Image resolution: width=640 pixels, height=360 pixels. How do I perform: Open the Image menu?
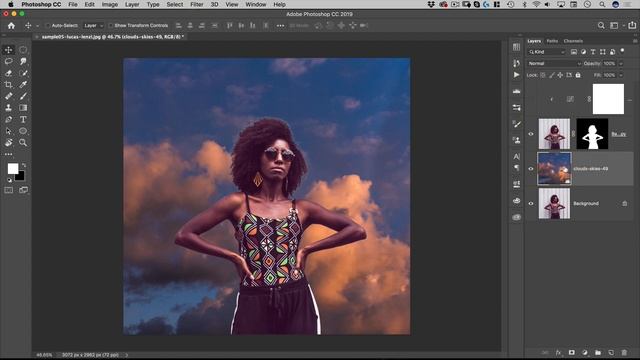pyautogui.click(x=109, y=4)
